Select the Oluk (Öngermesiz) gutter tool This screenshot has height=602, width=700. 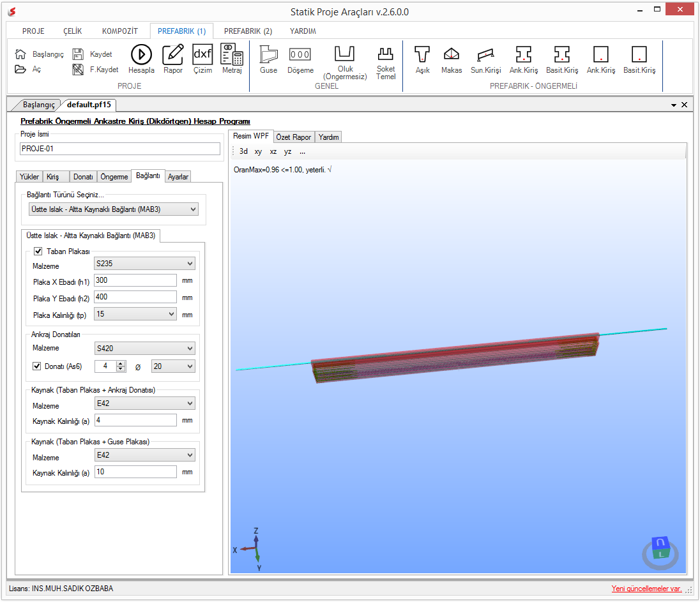point(345,63)
